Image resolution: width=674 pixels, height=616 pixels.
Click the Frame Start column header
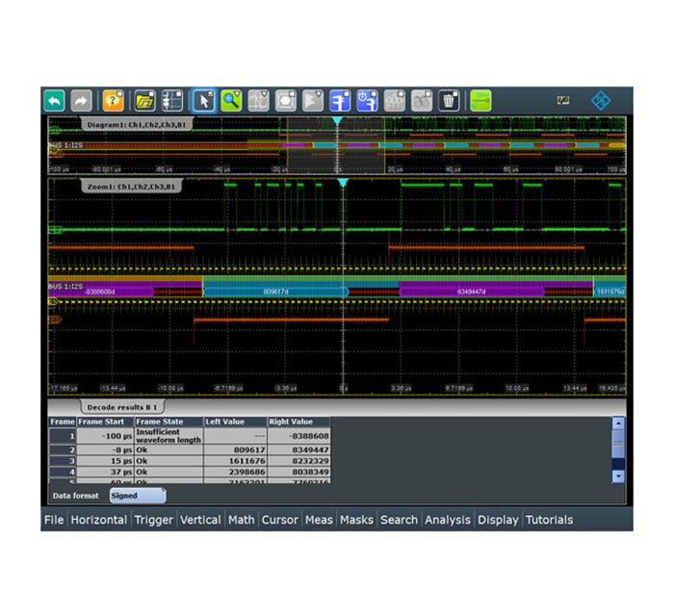click(x=106, y=422)
